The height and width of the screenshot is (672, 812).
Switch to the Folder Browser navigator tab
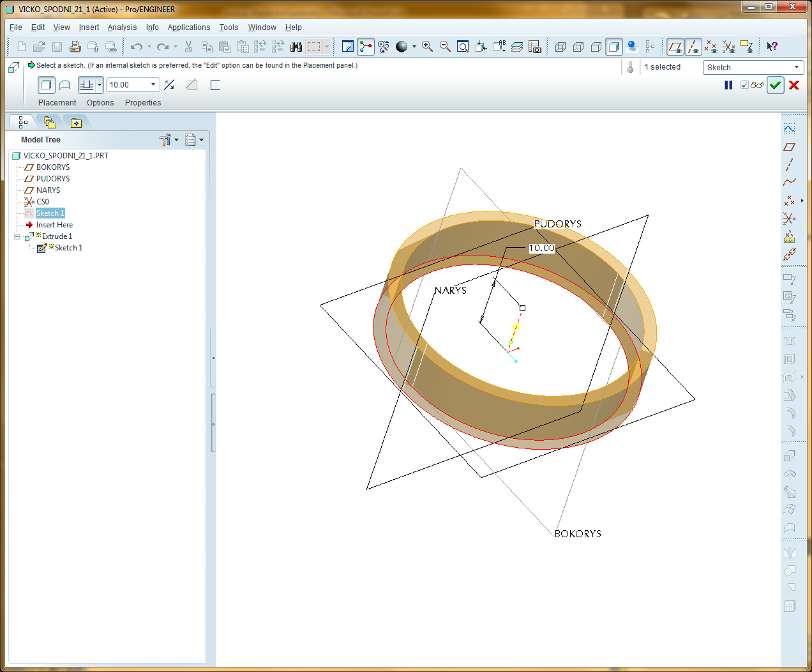pos(50,123)
